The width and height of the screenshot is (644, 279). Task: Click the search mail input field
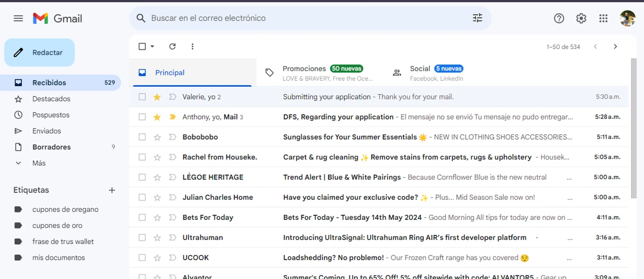[x=301, y=18]
